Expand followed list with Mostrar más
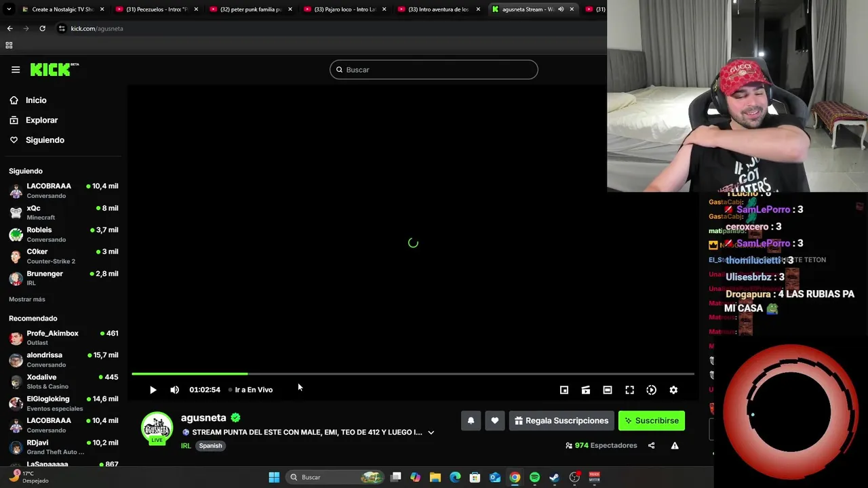This screenshot has width=868, height=488. (x=27, y=300)
